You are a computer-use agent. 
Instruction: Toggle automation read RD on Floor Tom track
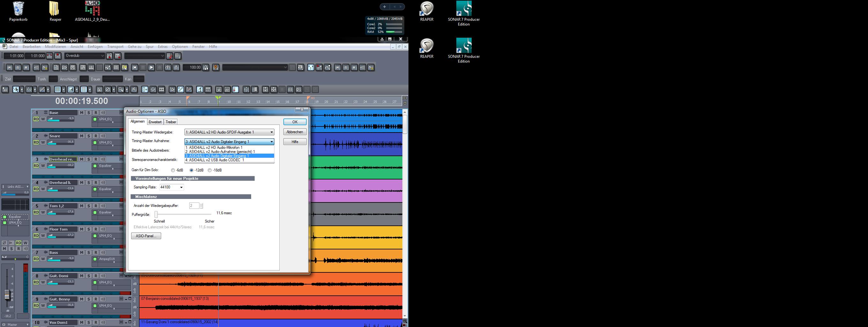(x=36, y=235)
